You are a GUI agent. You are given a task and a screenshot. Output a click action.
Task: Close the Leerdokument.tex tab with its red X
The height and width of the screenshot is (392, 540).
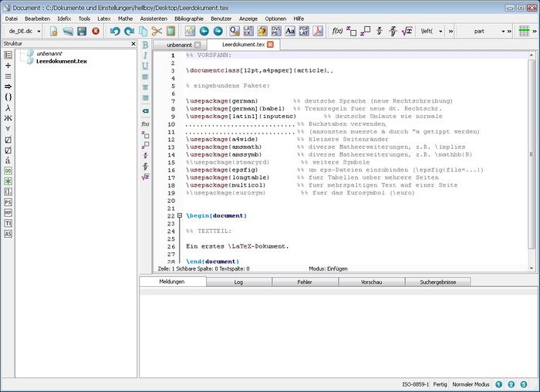tap(270, 45)
